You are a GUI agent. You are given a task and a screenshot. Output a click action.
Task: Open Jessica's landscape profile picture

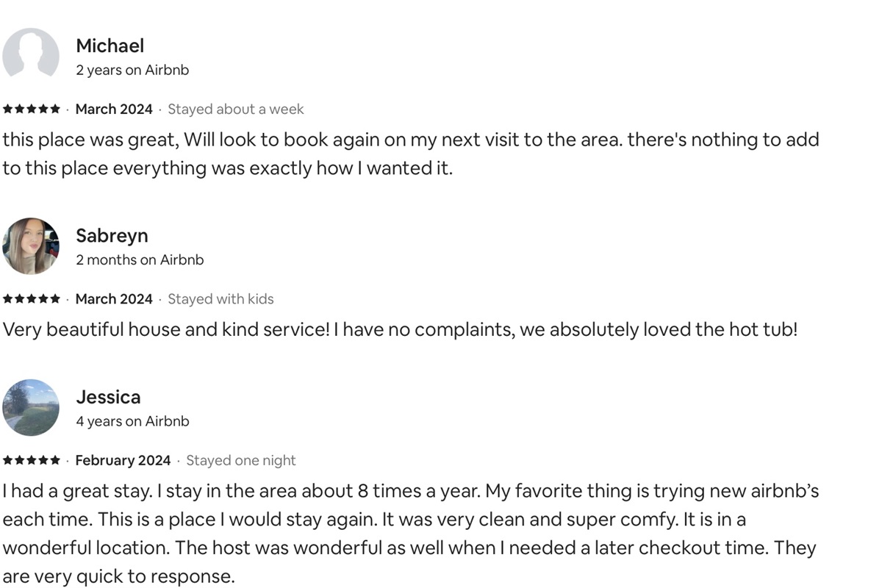(31, 407)
